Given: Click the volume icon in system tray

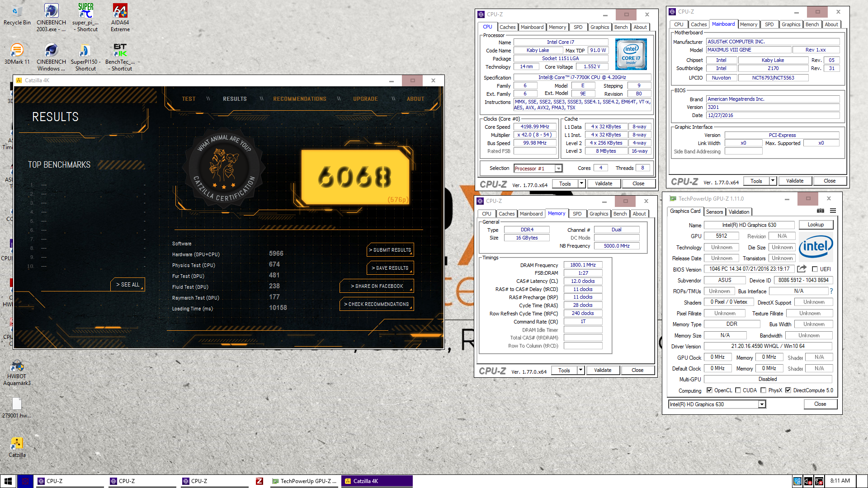Looking at the screenshot, I should click(x=808, y=481).
